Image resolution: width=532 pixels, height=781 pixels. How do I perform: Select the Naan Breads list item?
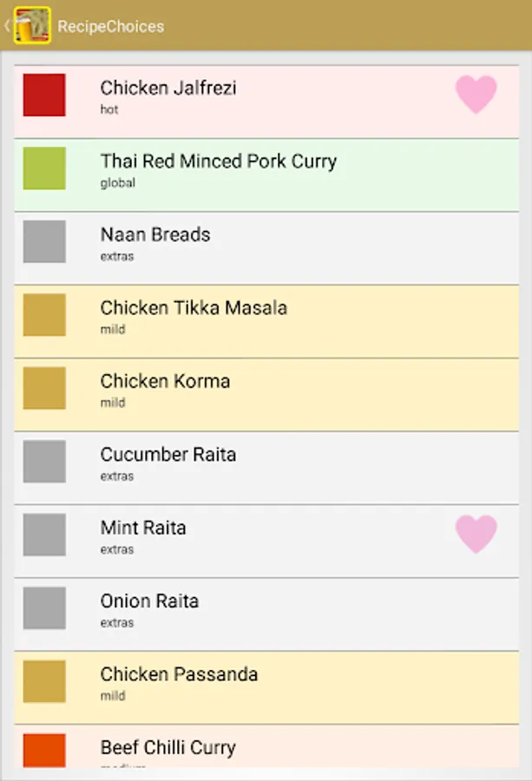click(155, 234)
